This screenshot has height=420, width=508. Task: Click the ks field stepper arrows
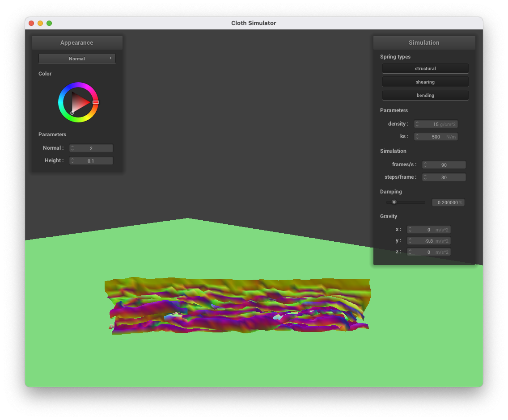(417, 137)
